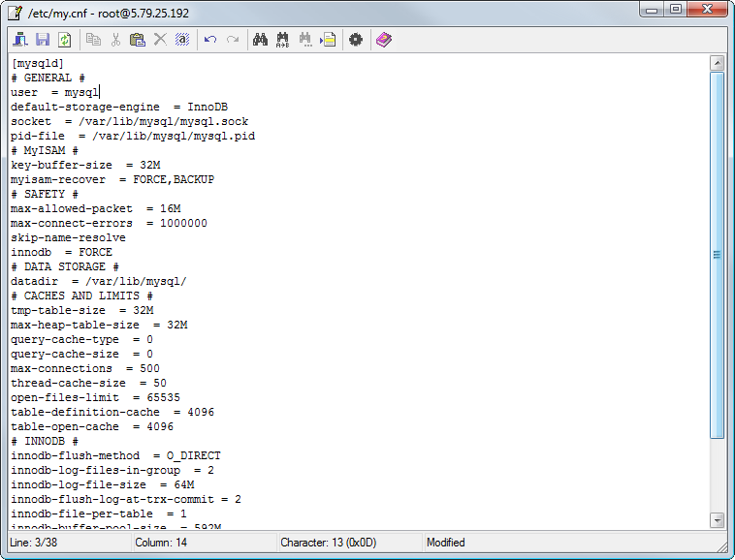Viewport: 735px width, 560px height.
Task: Click 'max-allowed-packet = 16M' line
Action: click(96, 208)
